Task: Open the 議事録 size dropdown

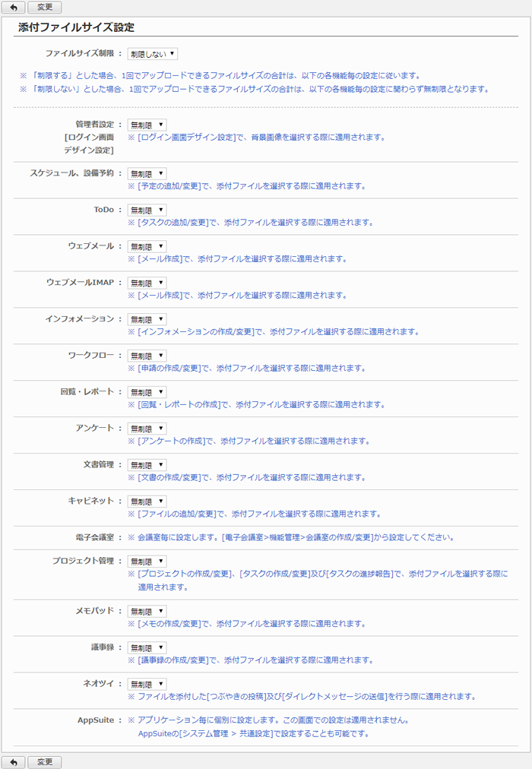Action: click(147, 648)
